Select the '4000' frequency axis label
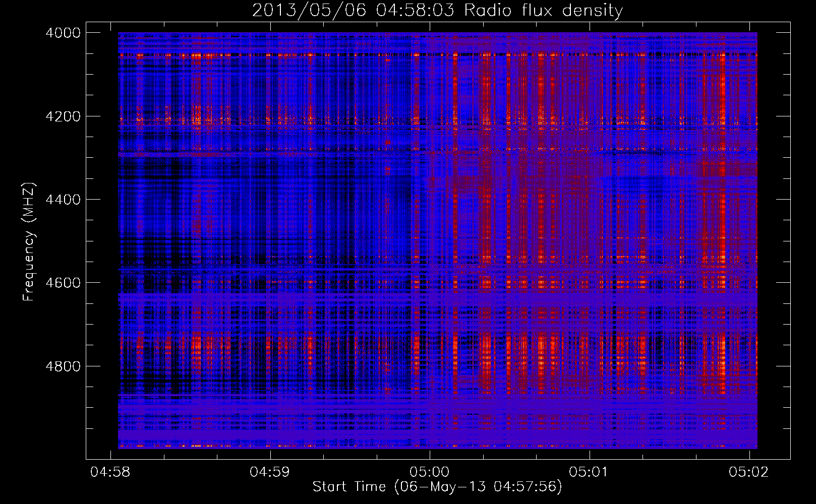The image size is (816, 504). 63,33
